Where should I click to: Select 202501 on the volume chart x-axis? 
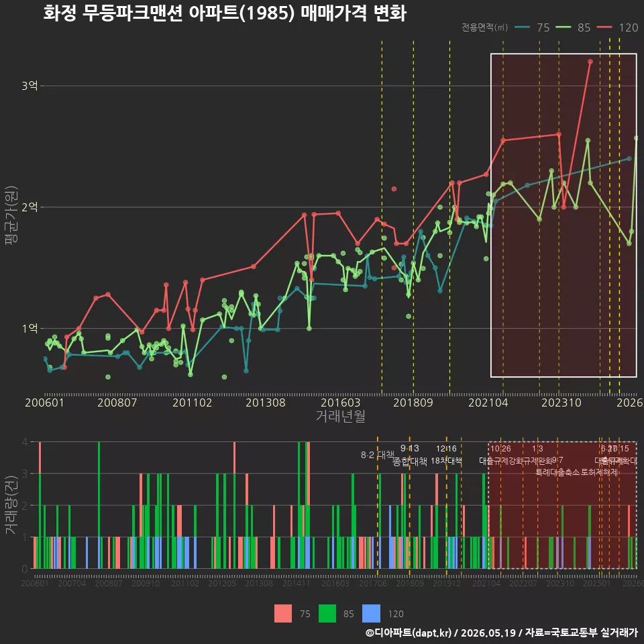(x=597, y=583)
